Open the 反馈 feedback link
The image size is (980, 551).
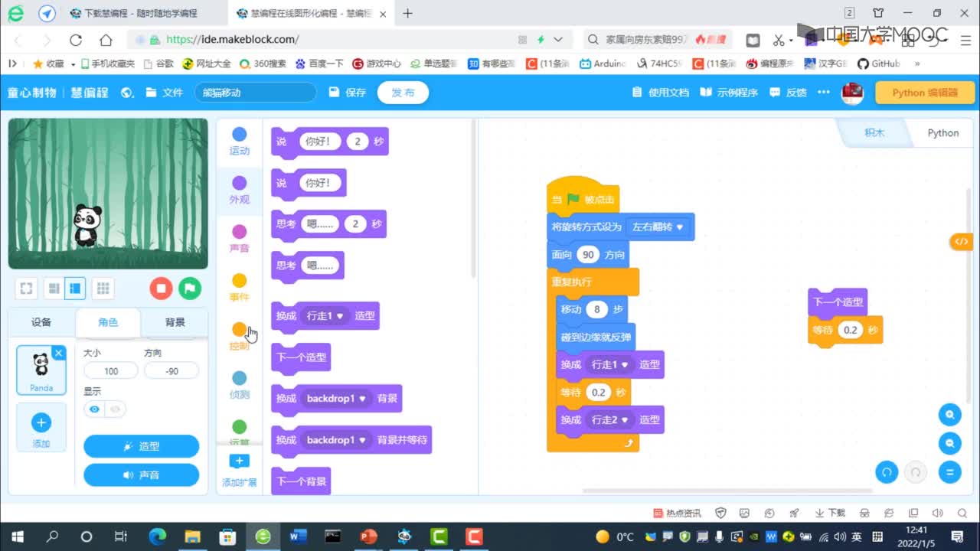(x=789, y=93)
